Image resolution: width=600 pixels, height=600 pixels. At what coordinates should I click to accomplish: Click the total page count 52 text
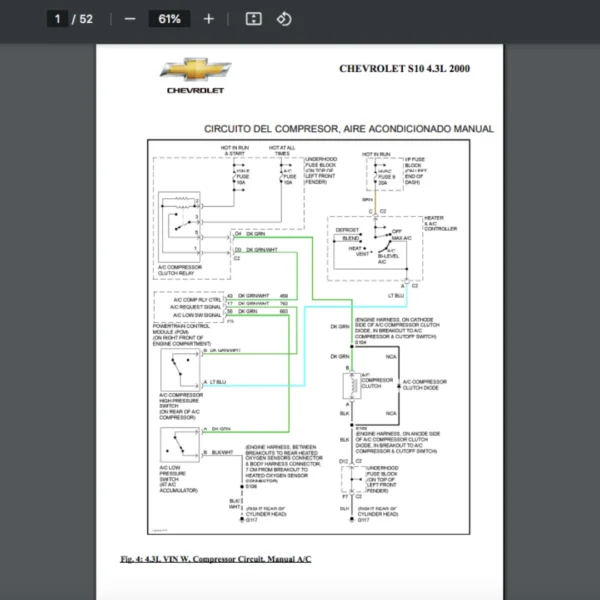point(86,19)
